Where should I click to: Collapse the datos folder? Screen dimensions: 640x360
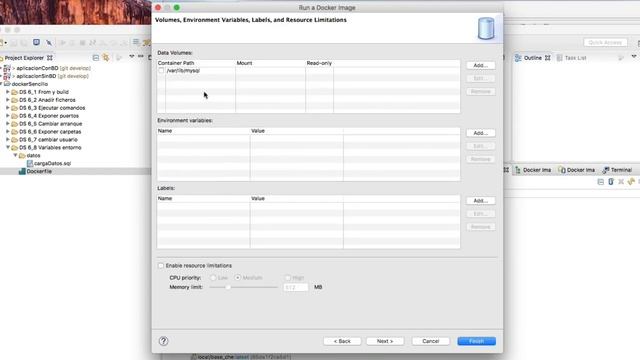(x=16, y=156)
